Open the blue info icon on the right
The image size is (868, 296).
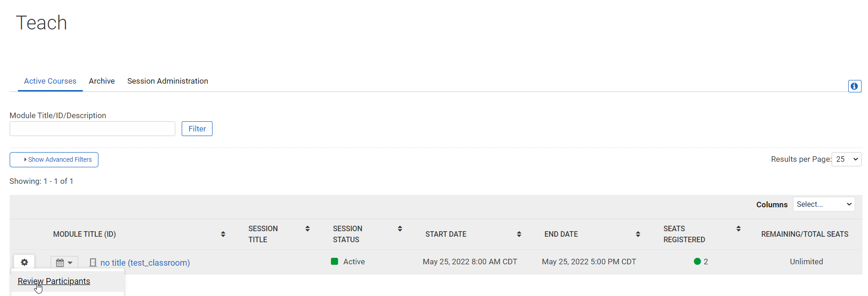[x=854, y=86]
